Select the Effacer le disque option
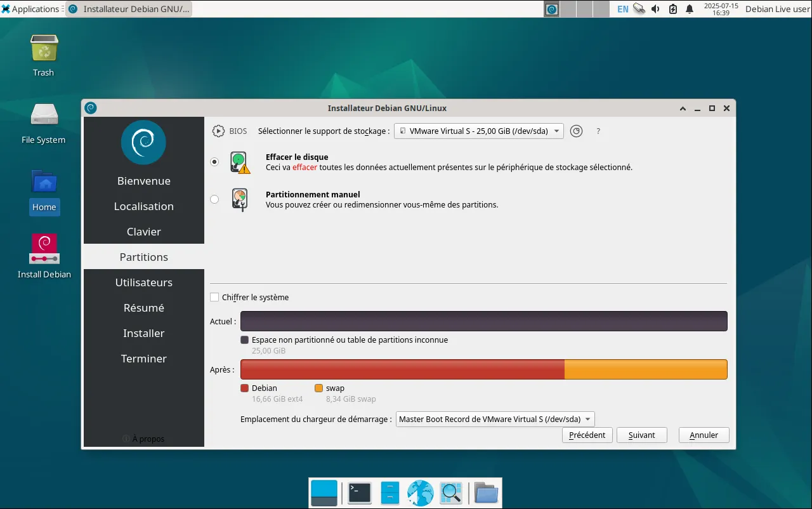 [x=214, y=162]
